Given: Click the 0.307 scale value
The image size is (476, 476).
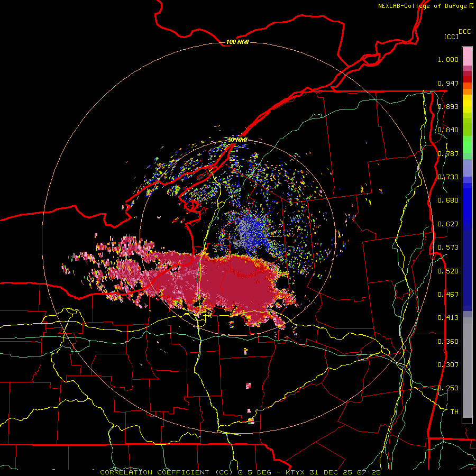Looking at the screenshot, I should [448, 365].
